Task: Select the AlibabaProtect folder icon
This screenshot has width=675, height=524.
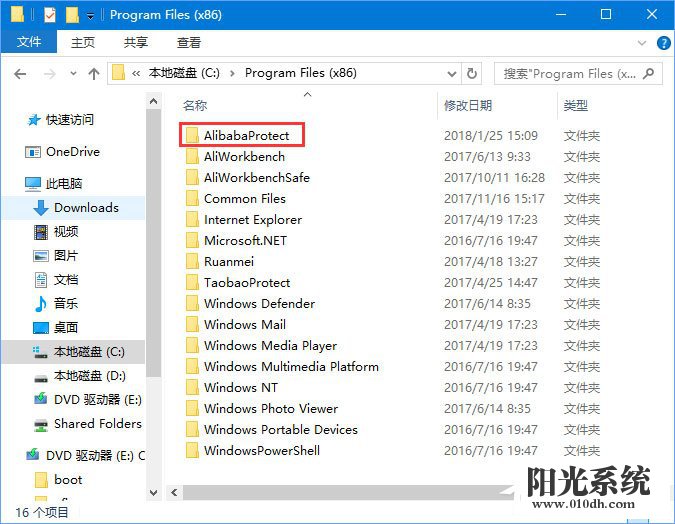Action: [192, 136]
